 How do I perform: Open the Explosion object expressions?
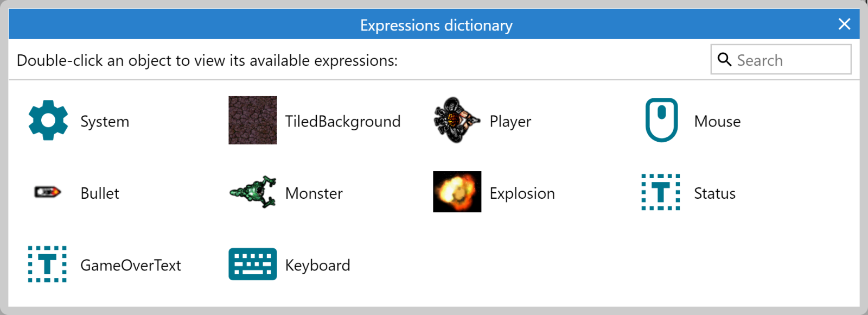(x=457, y=192)
